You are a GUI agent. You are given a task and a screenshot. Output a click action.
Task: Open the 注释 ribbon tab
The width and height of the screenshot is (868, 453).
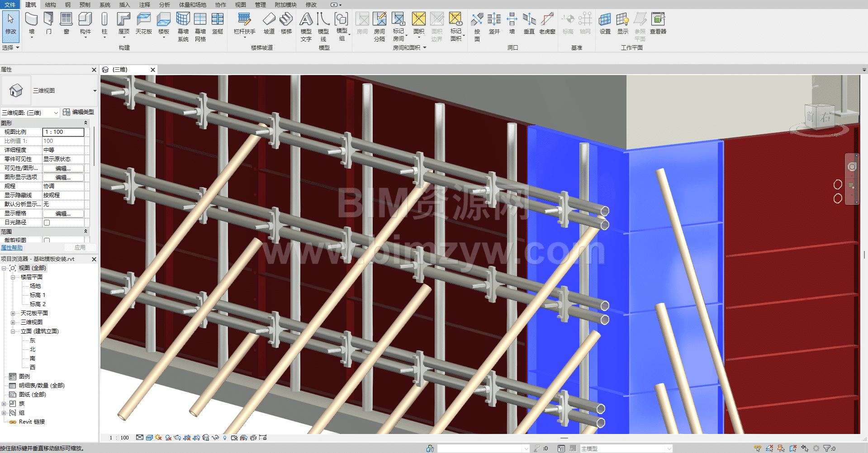(144, 5)
